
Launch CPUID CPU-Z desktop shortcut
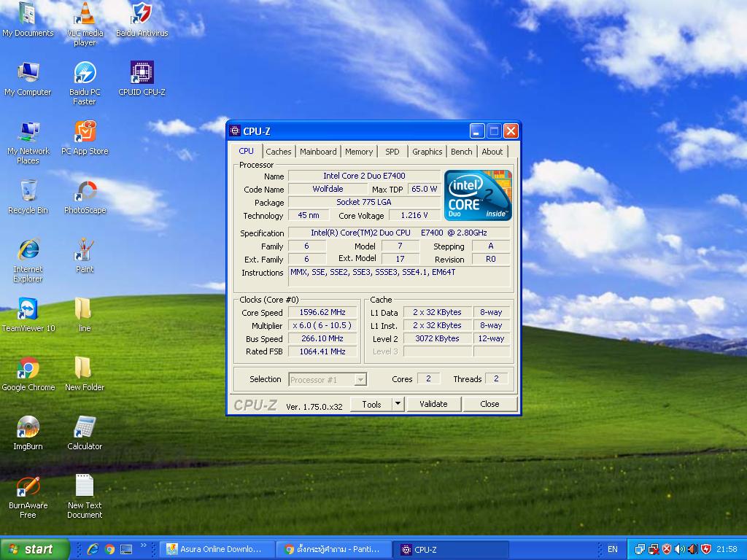pyautogui.click(x=142, y=79)
